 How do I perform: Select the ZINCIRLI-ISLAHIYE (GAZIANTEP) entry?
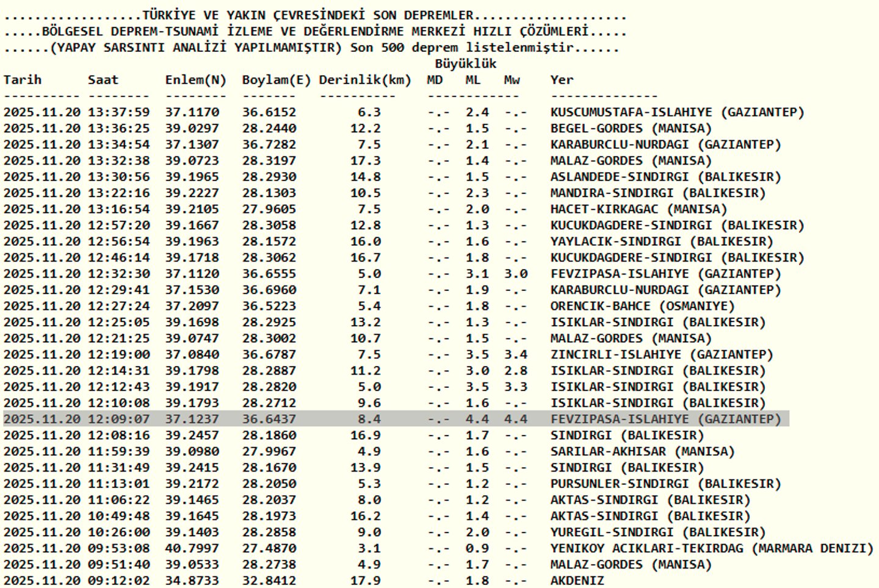pyautogui.click(x=662, y=354)
